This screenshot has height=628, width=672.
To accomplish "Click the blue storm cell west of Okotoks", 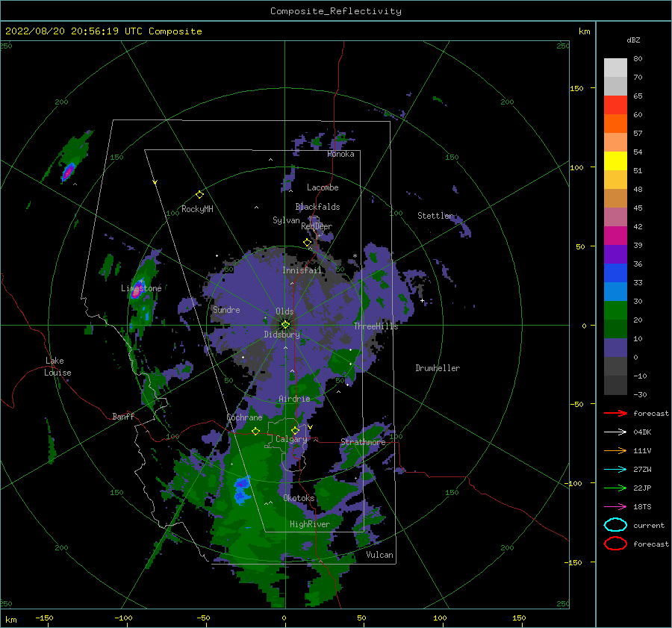I will click(242, 490).
